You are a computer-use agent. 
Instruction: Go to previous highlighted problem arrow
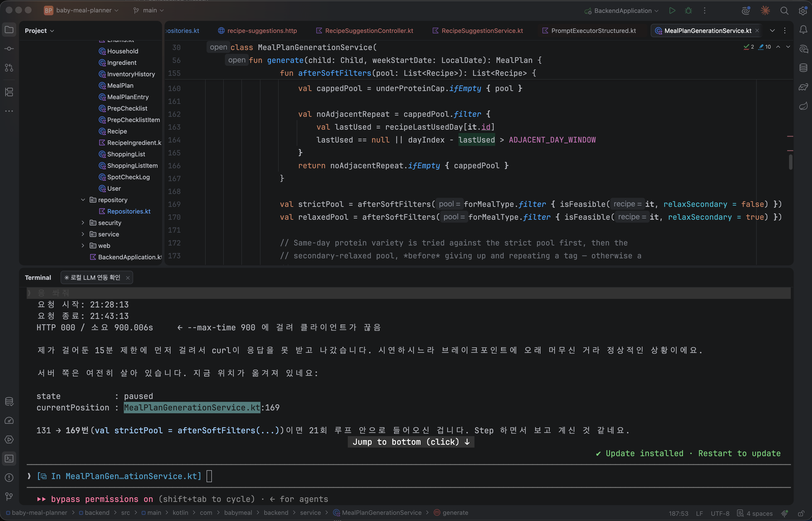[x=778, y=47]
